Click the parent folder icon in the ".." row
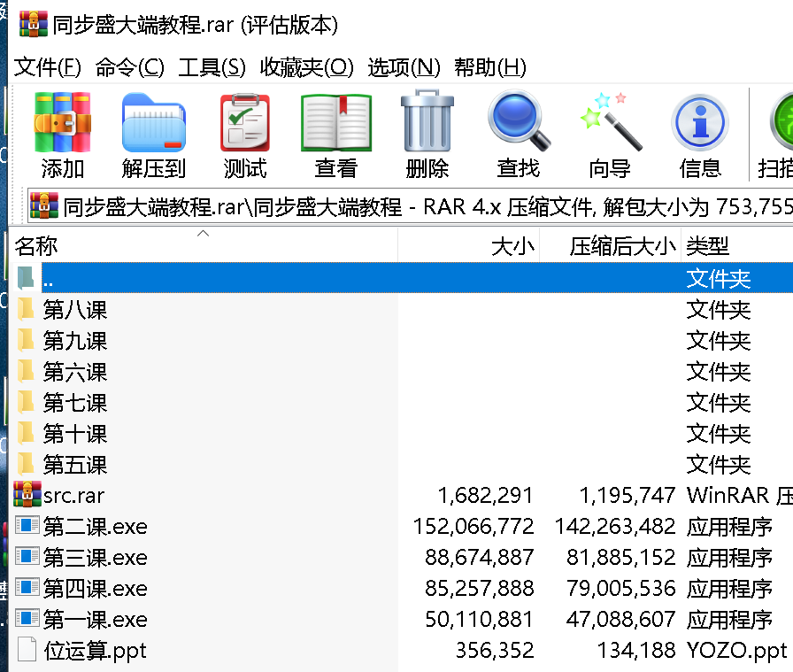This screenshot has height=672, width=793. (26, 278)
